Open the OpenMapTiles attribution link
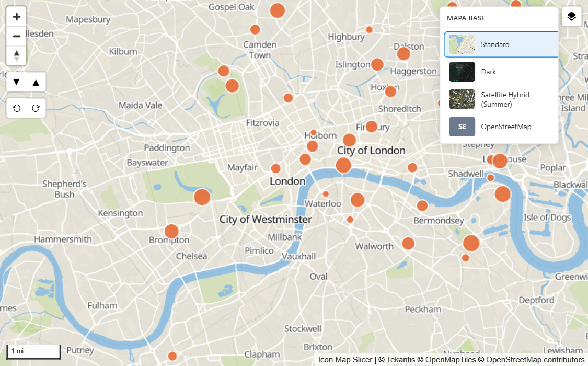This screenshot has width=588, height=366. pyautogui.click(x=451, y=360)
